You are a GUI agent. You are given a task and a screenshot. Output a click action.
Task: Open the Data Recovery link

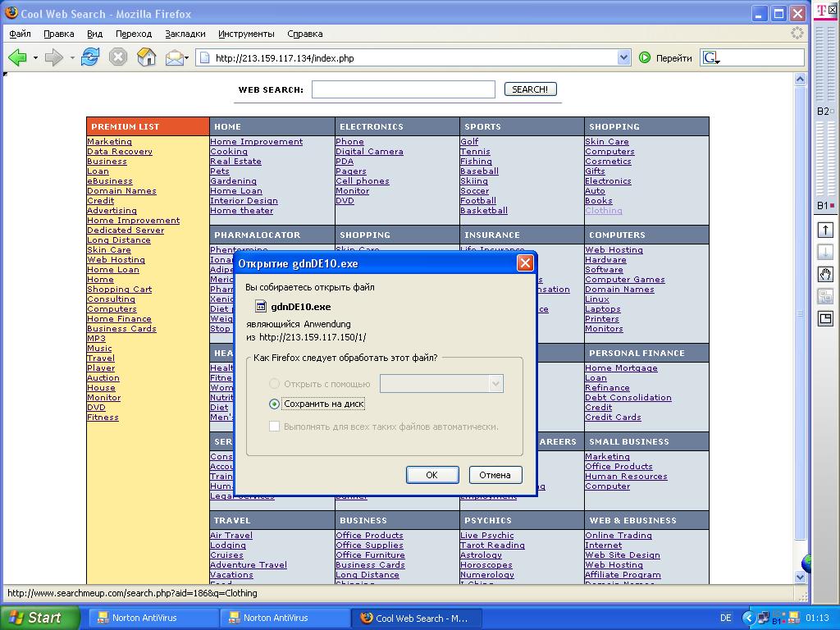[x=120, y=152]
